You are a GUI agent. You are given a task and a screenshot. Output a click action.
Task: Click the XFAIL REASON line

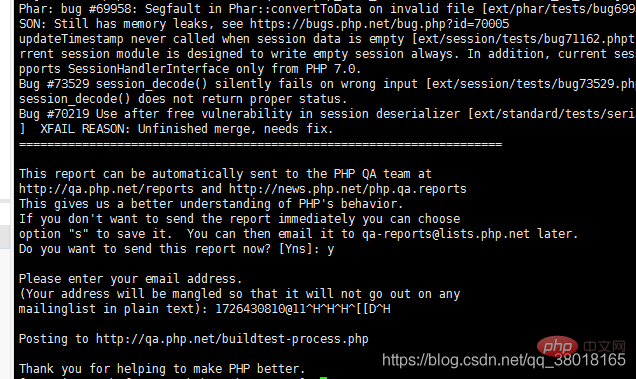pyautogui.click(x=176, y=129)
